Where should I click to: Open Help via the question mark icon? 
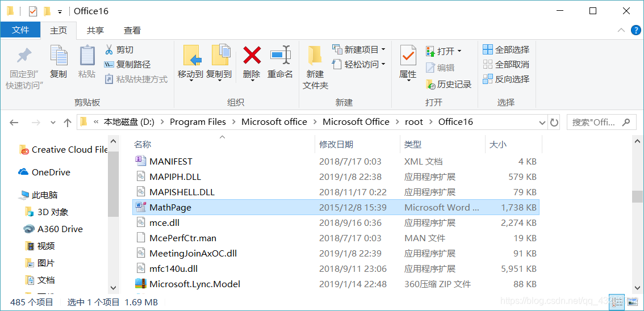[x=635, y=30]
